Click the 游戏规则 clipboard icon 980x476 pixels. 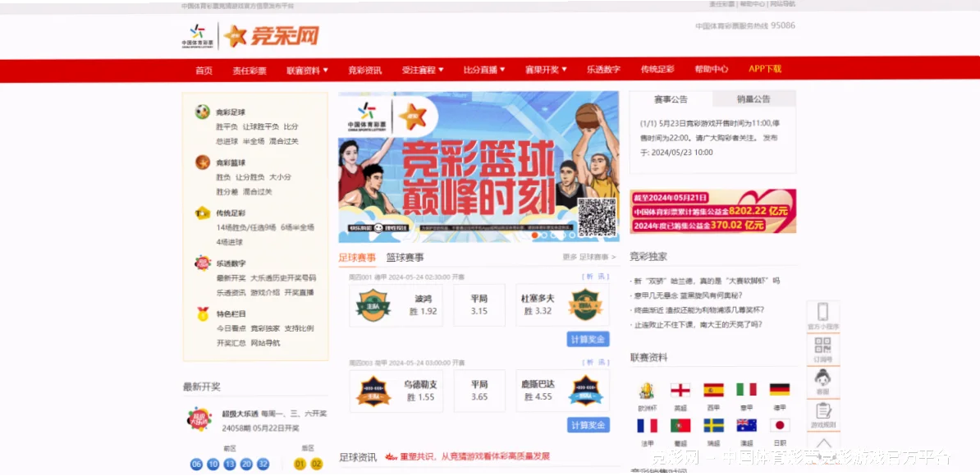pyautogui.click(x=823, y=411)
